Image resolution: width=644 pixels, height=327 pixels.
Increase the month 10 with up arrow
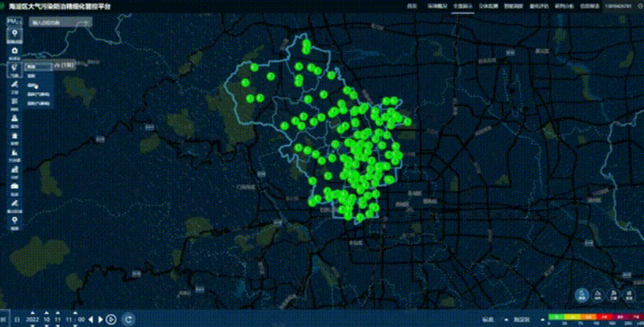coord(47,313)
